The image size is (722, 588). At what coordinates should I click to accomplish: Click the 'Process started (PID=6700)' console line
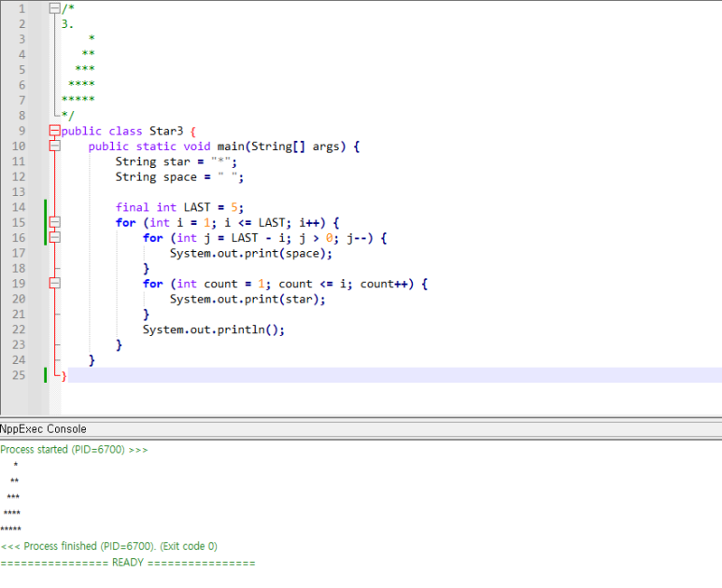pyautogui.click(x=74, y=450)
